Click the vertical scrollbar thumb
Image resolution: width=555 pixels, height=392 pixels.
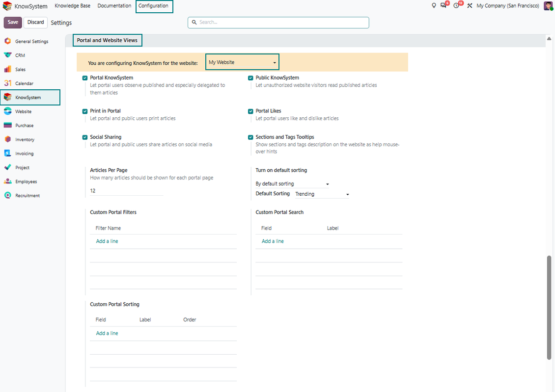pyautogui.click(x=549, y=308)
